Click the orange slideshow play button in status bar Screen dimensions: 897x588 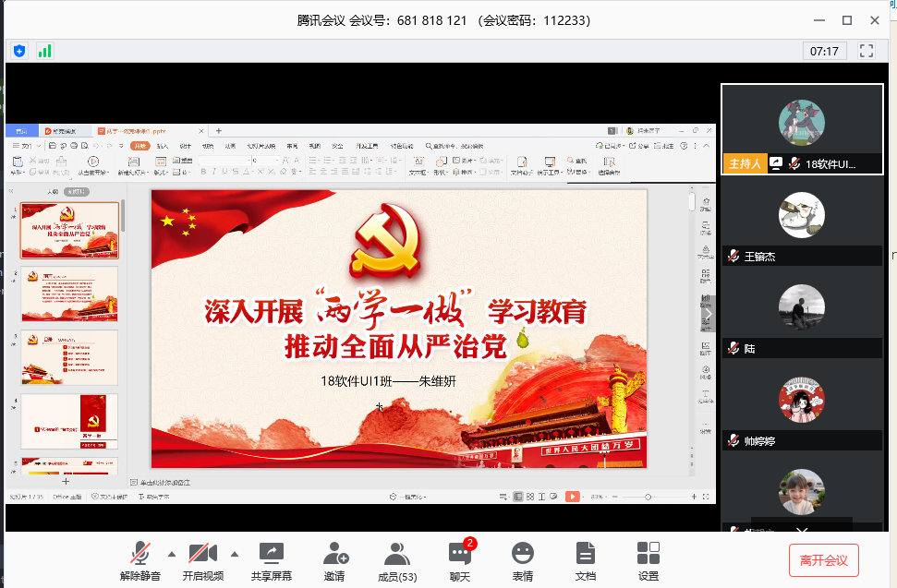pyautogui.click(x=572, y=497)
